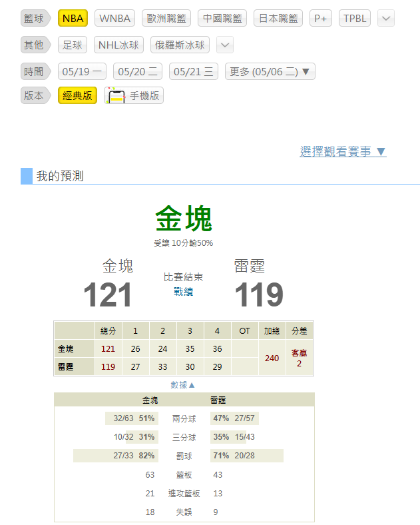Image resolution: width=420 pixels, height=525 pixels.
Task: Switch to 手機版 mobile version
Action: click(134, 95)
